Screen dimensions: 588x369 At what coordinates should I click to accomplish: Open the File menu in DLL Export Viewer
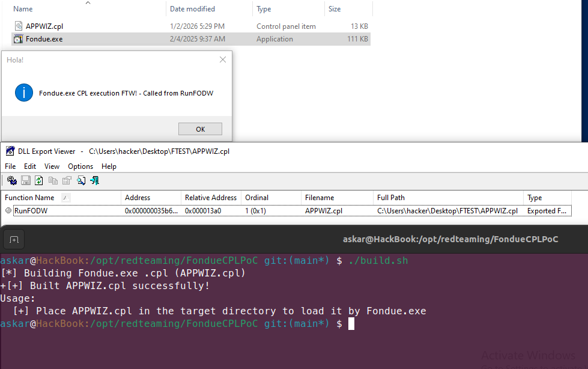10,166
